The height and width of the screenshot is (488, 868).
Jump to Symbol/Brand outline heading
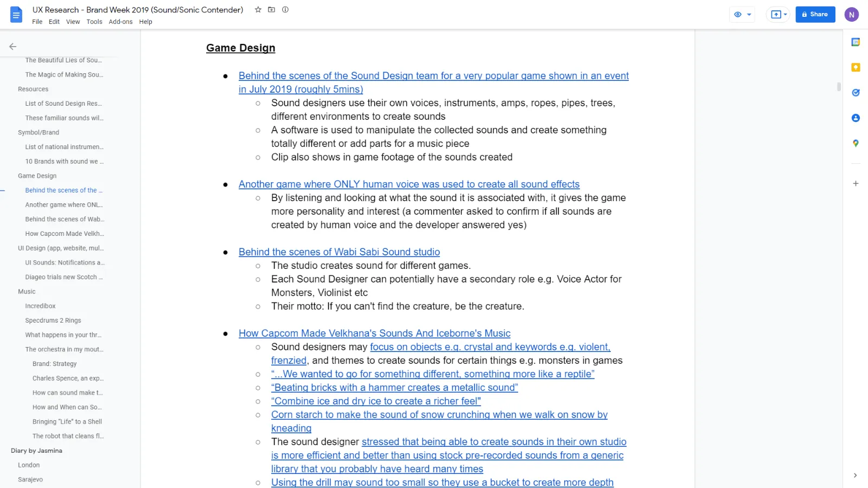point(39,132)
